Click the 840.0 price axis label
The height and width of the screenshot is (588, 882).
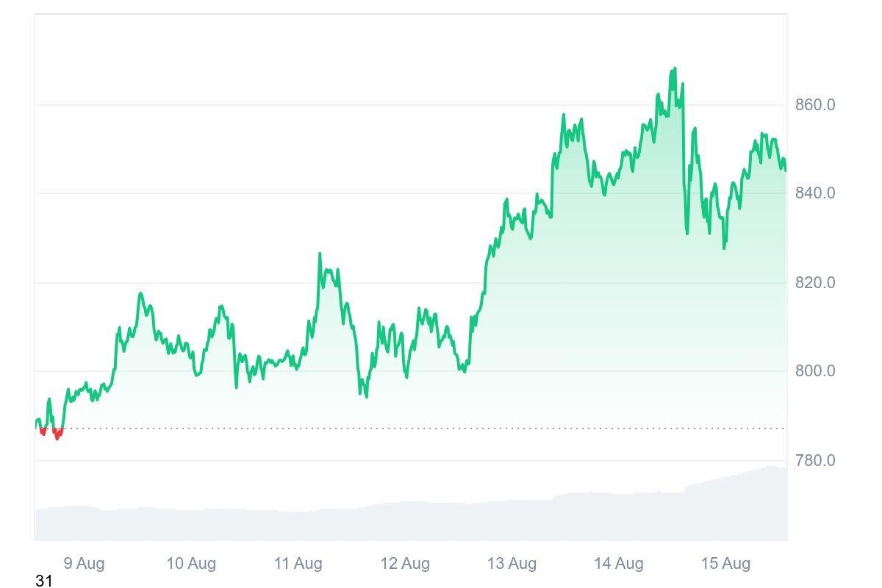(814, 193)
